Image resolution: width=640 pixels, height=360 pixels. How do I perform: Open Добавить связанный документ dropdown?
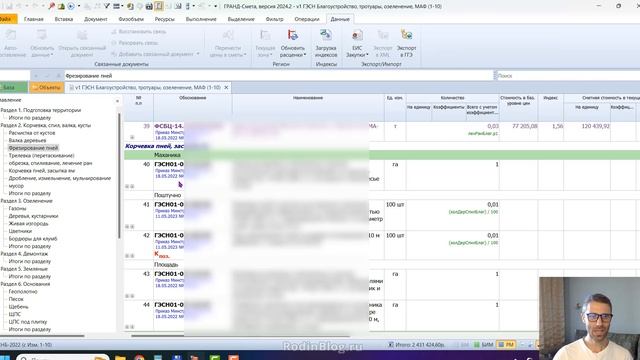198,54
